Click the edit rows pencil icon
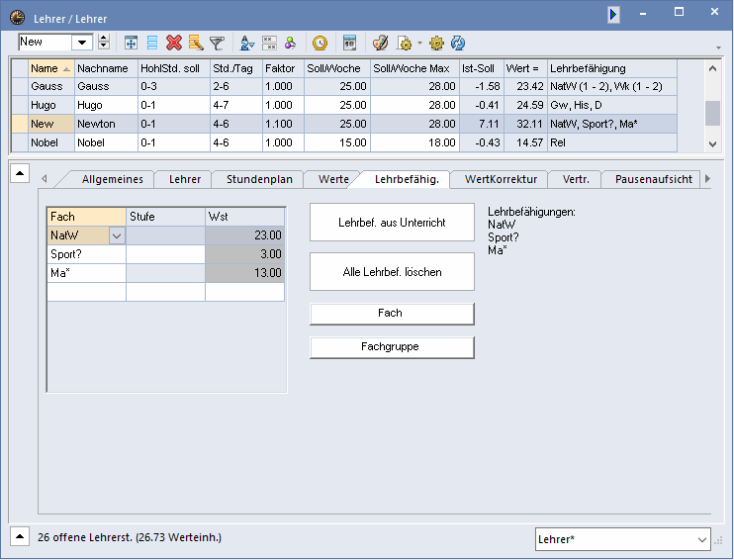This screenshot has height=560, width=734. [196, 44]
